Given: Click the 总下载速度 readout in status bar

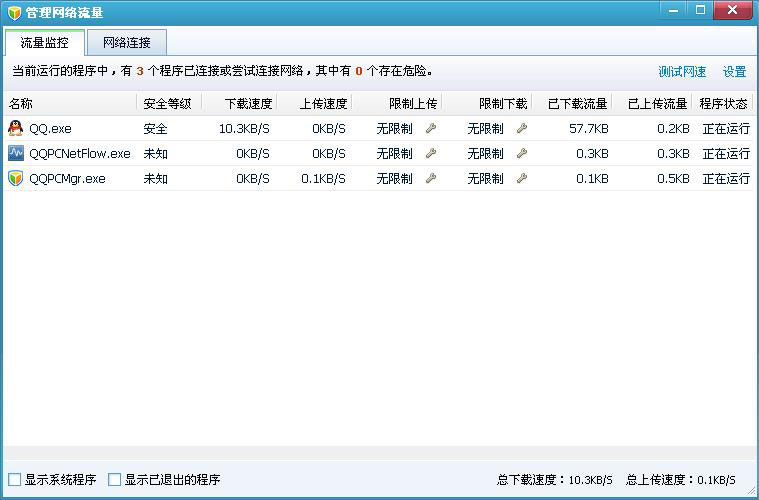Looking at the screenshot, I should 555,480.
